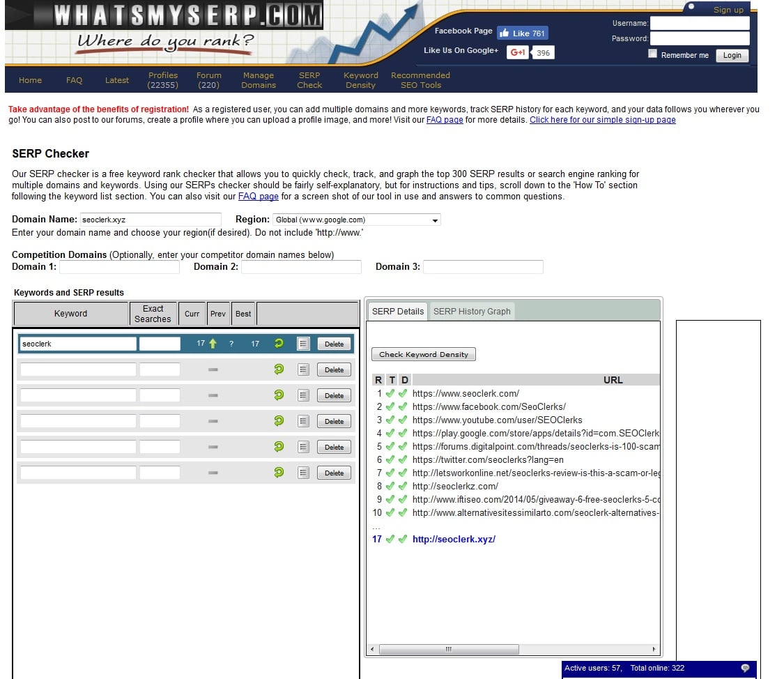Click the Competition Domain 3 field
This screenshot has width=784, height=679.
[x=483, y=267]
